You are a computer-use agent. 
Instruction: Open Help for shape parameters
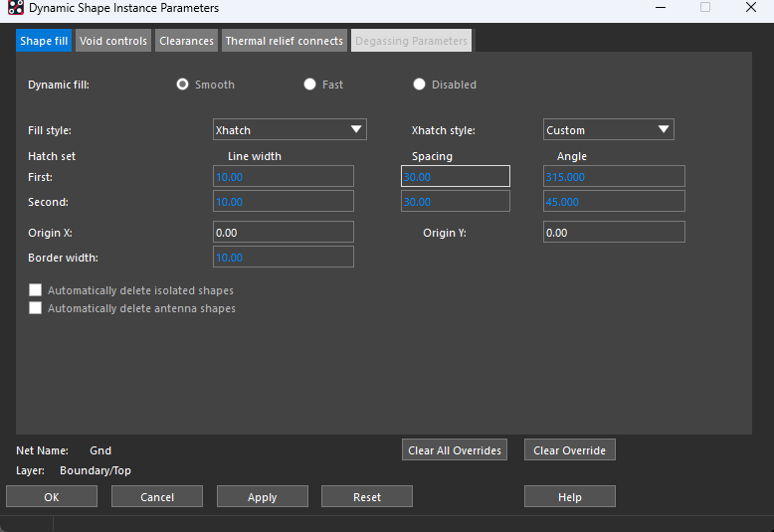pos(569,497)
